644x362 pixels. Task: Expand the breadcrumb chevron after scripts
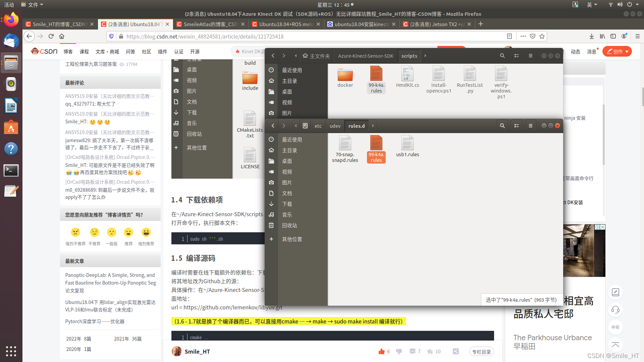[425, 56]
